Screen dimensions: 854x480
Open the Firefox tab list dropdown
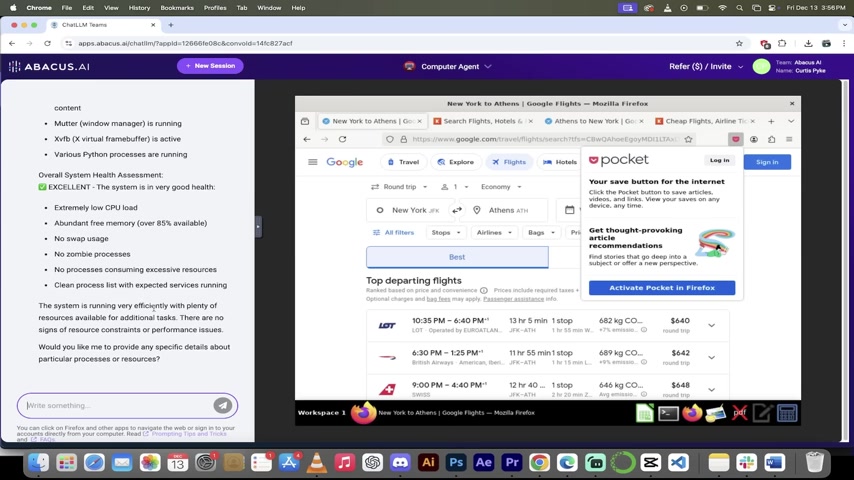[x=791, y=121]
